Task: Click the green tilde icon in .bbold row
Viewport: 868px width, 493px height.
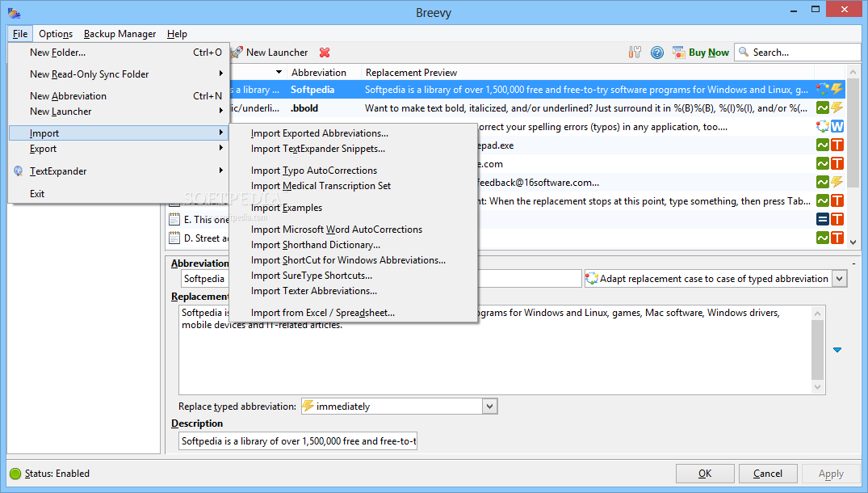Action: tap(823, 107)
